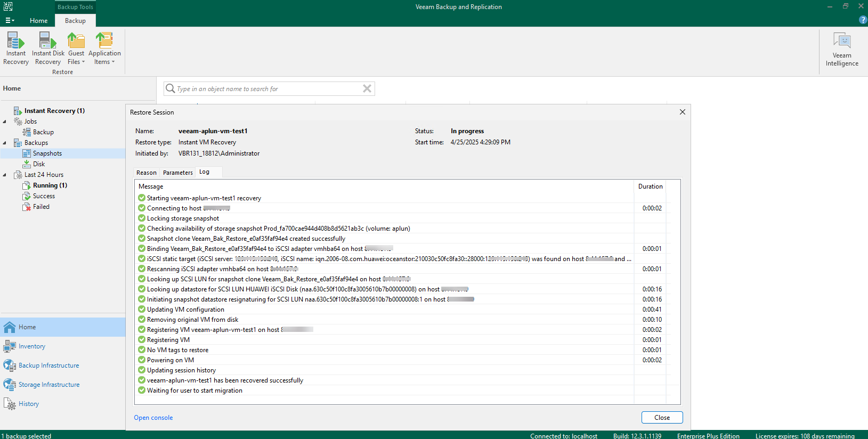Screen dimensions: 868x439
Task: Click the object name search field
Action: [x=268, y=89]
